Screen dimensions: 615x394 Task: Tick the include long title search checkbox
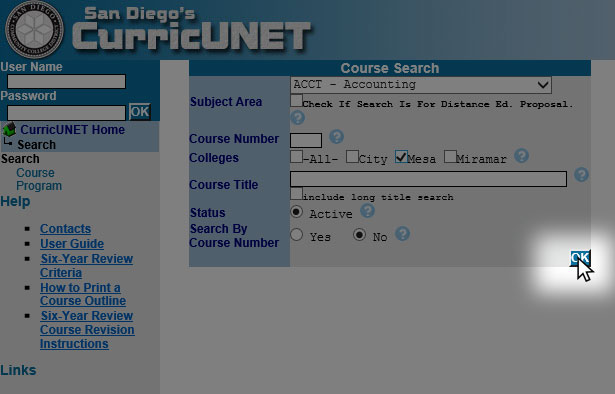(x=296, y=194)
